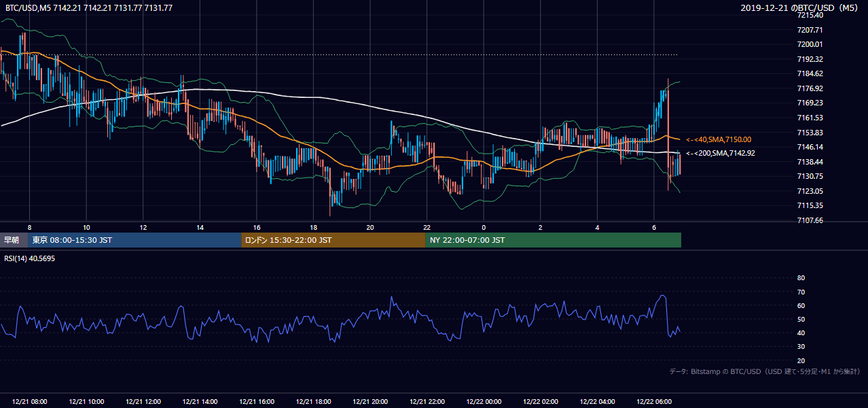The image size is (868, 408).
Task: Select hour label 12 under price chart
Action: pos(143,227)
